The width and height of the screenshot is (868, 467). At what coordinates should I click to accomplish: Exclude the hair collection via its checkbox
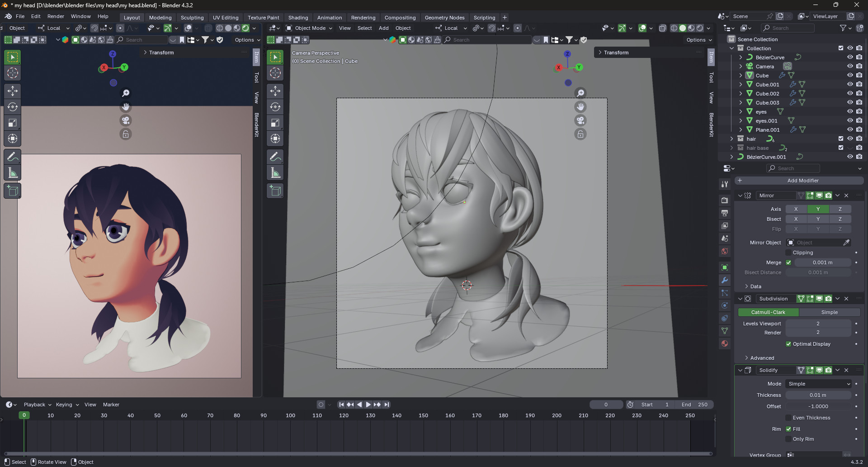[x=841, y=138]
